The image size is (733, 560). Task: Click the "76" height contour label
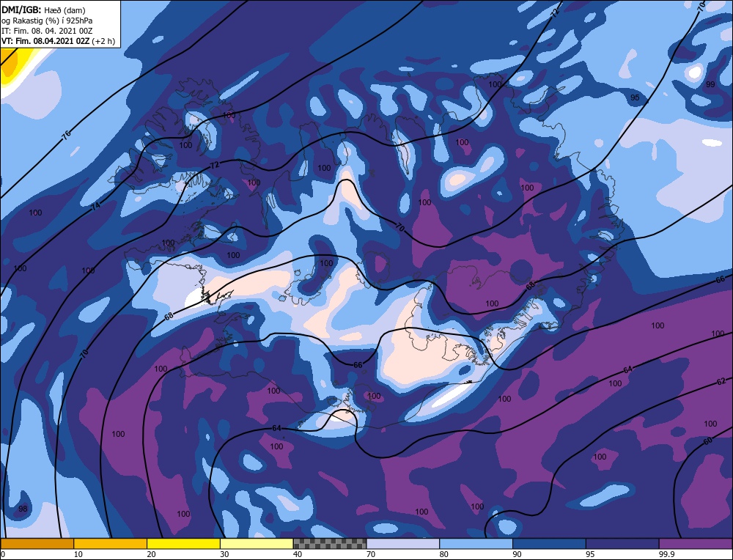coord(67,135)
